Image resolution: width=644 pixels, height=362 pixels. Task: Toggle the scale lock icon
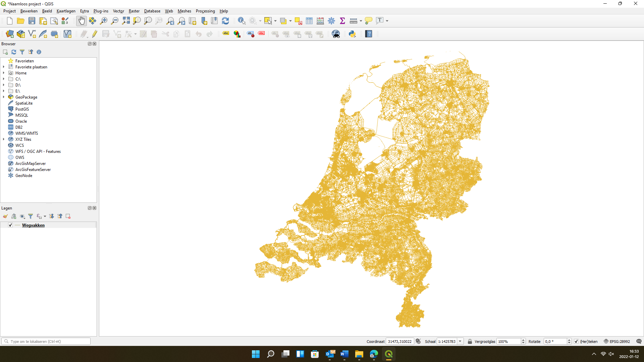[x=470, y=342]
